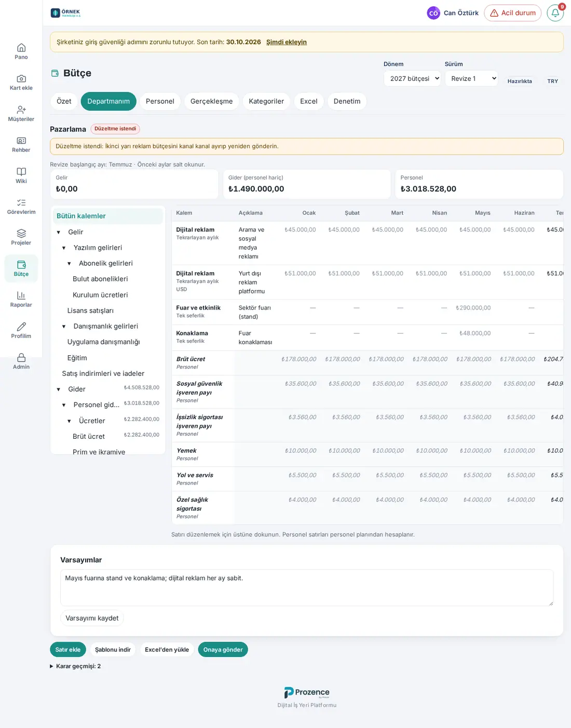Screen dimensions: 571x728
Task: Click Şablonu indir button
Action: pos(113,650)
